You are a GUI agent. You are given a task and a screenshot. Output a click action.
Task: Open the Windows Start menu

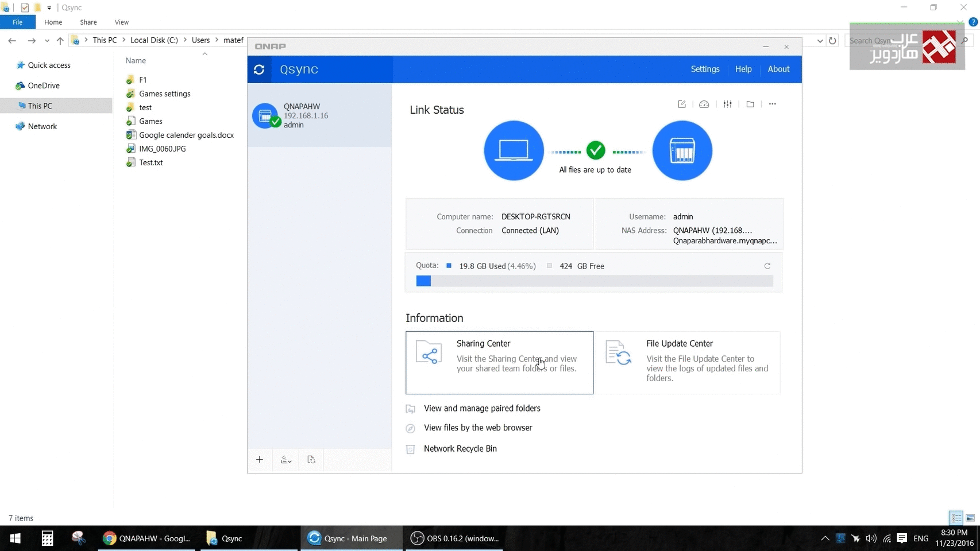point(16,538)
